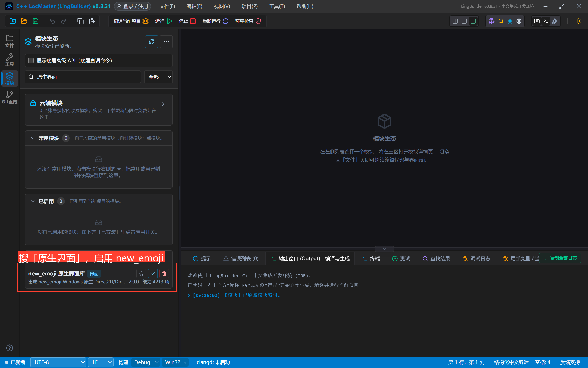Click the AI sparkles icon in the toolbar
Viewport: 588px width, 368px height.
pyautogui.click(x=555, y=21)
